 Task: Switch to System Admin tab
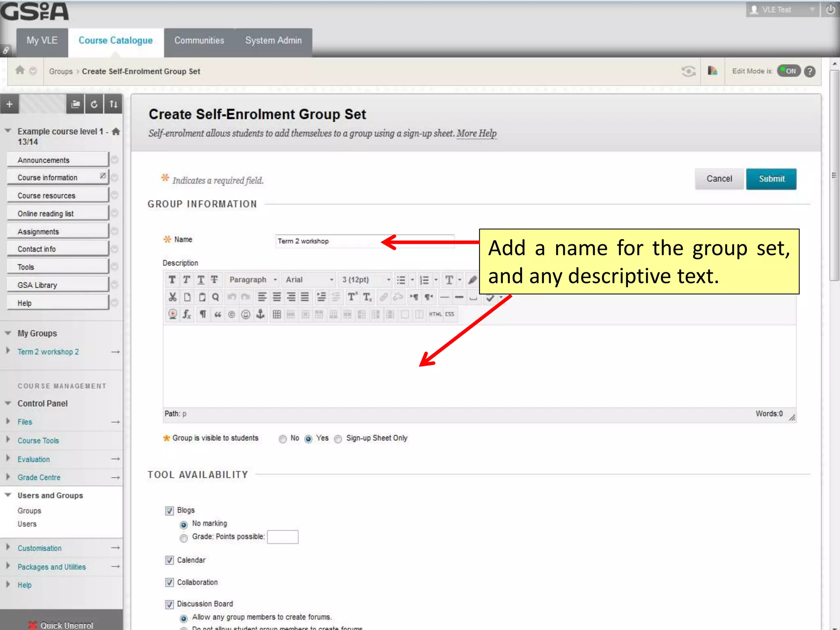273,41
